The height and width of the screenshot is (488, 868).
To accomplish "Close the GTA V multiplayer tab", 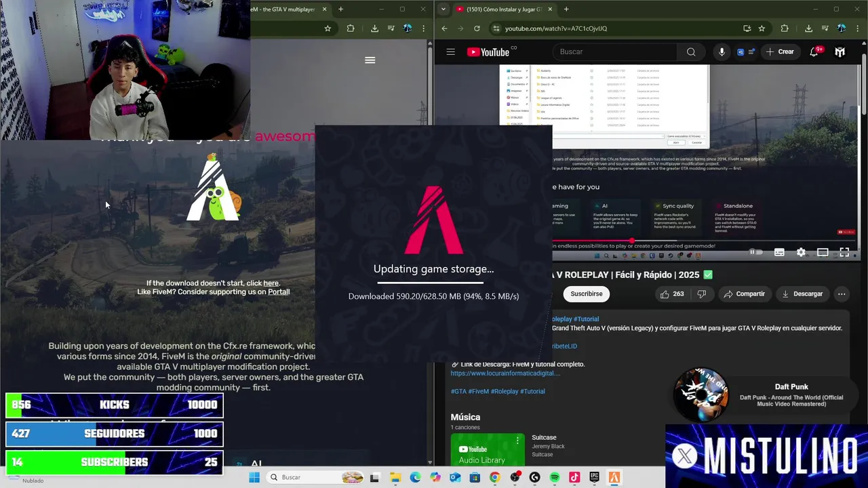I will point(324,9).
